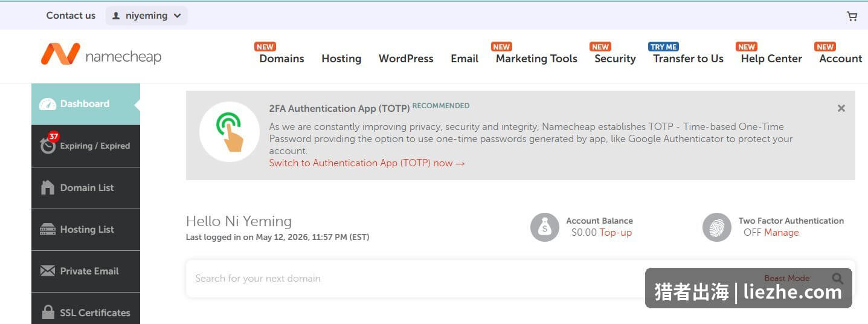
Task: Open the Hosting menu
Action: coord(341,59)
